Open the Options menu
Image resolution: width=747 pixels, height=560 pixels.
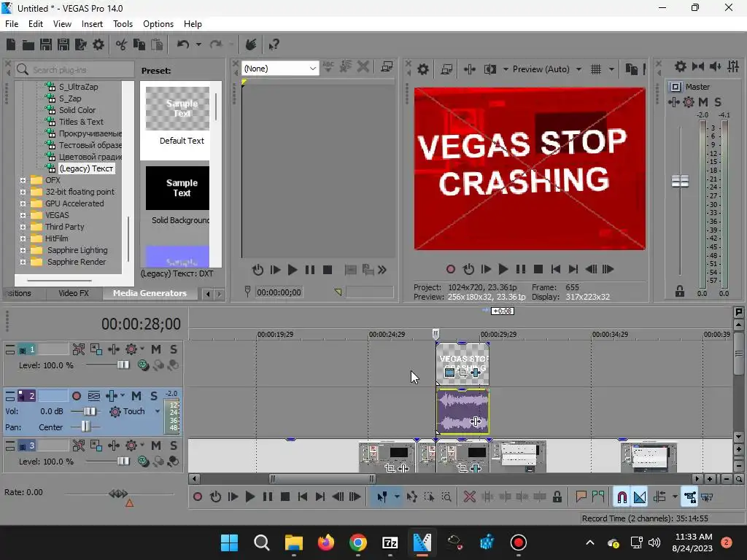pyautogui.click(x=158, y=24)
